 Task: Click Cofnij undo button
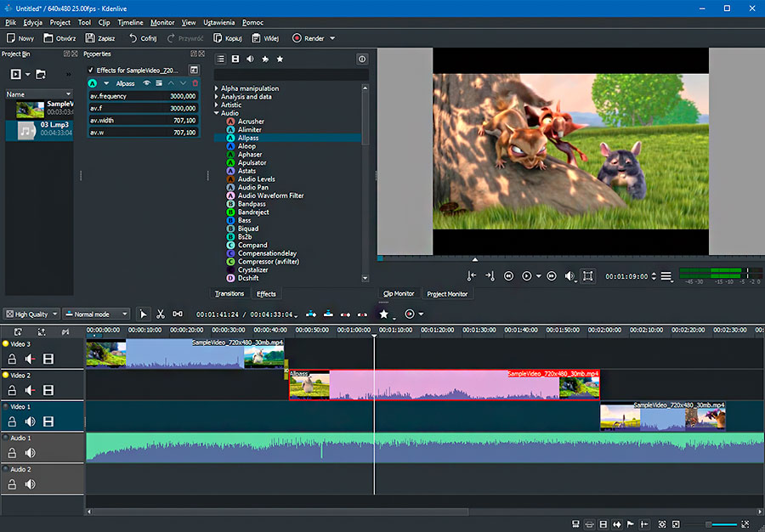tap(143, 38)
